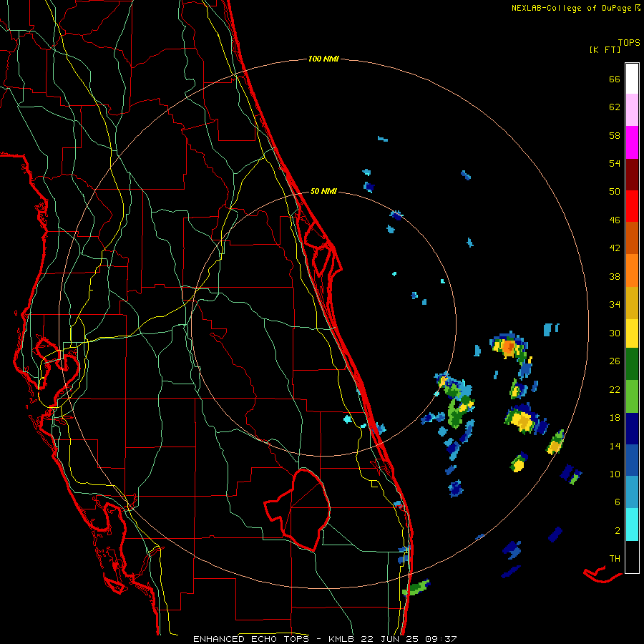Click the light green swatch between 22 and 18
The image size is (644, 644).
(632, 396)
